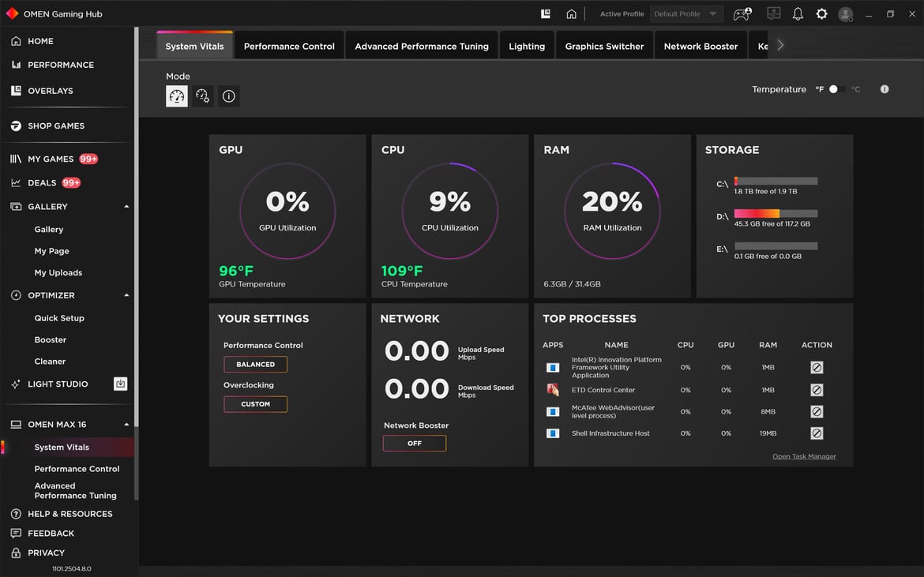Open Task Manager link
This screenshot has width=924, height=577.
tap(805, 456)
